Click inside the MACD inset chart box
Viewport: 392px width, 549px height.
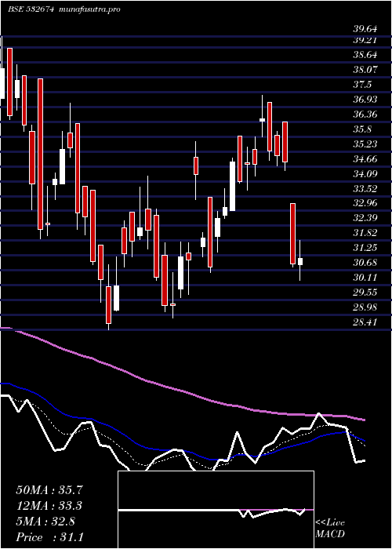216,510
